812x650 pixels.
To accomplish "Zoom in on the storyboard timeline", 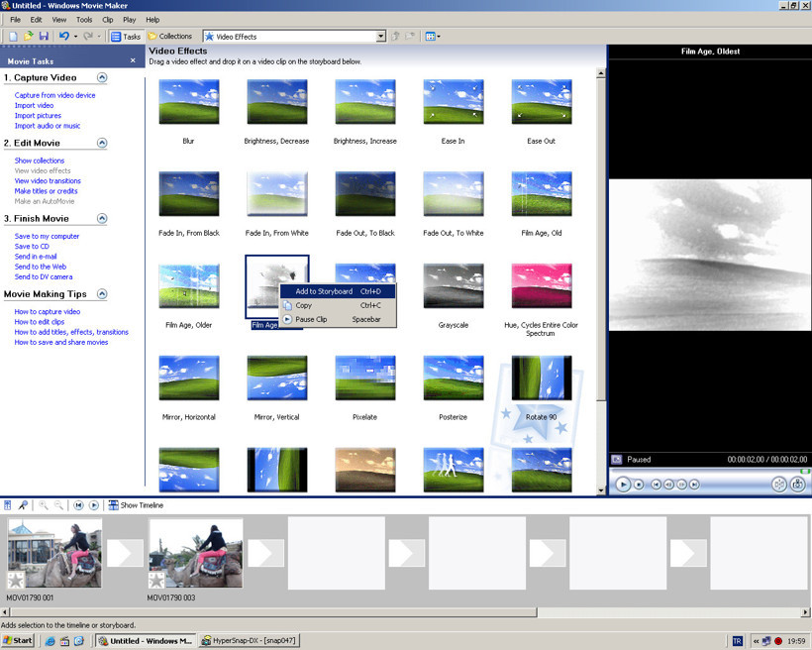I will pos(44,505).
